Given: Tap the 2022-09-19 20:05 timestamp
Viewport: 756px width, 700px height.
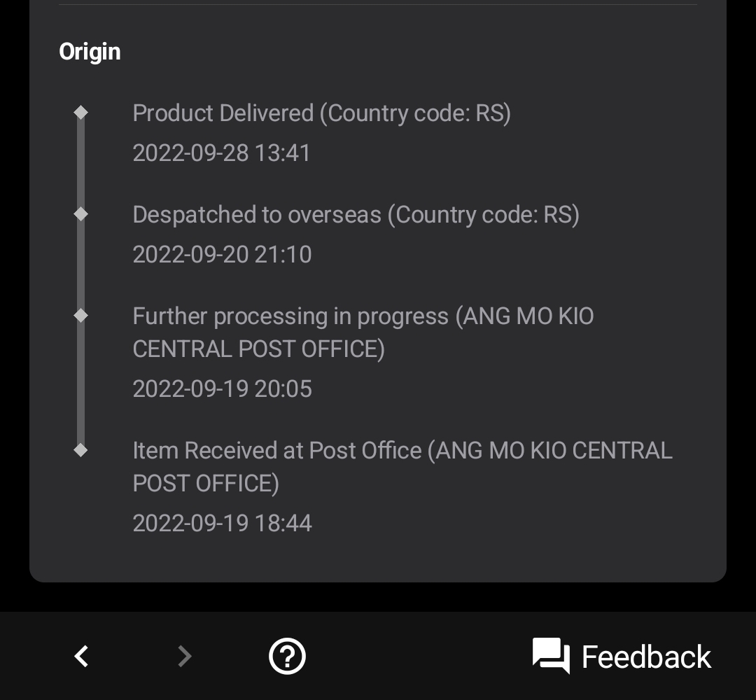Looking at the screenshot, I should [223, 388].
